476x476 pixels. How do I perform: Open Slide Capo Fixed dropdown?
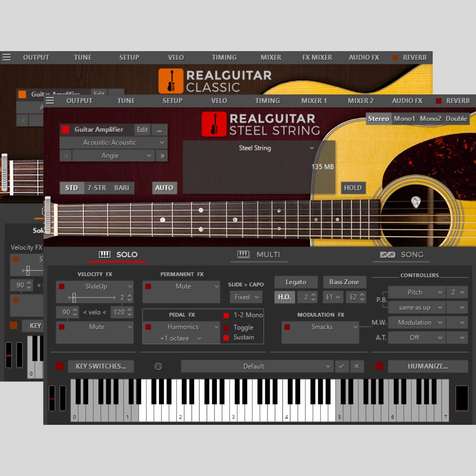point(246,297)
